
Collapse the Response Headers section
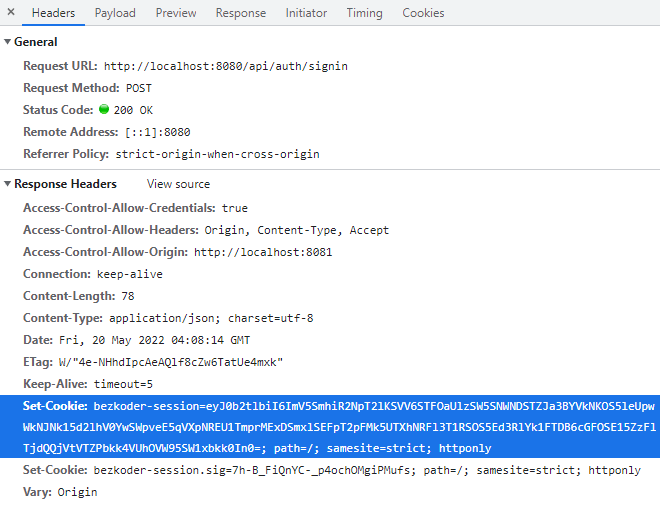click(x=8, y=184)
